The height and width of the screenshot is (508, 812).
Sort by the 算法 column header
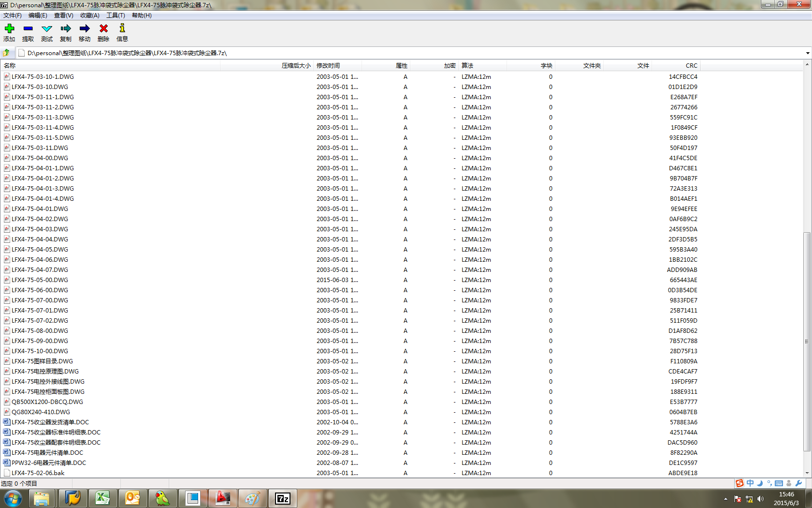(482, 66)
